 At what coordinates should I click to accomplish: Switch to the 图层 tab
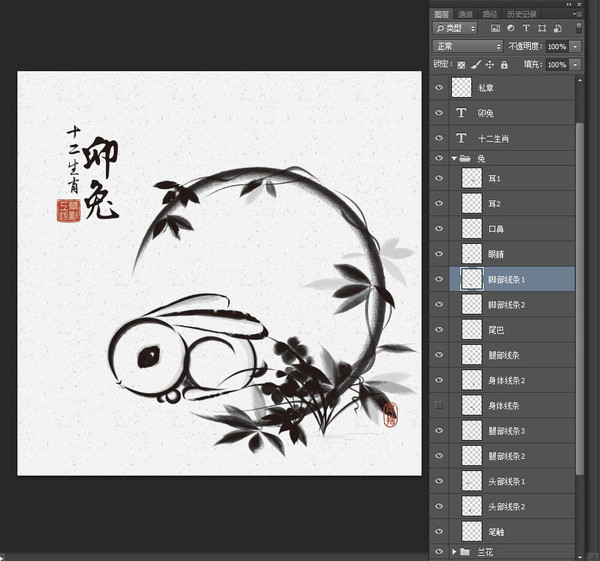click(441, 14)
